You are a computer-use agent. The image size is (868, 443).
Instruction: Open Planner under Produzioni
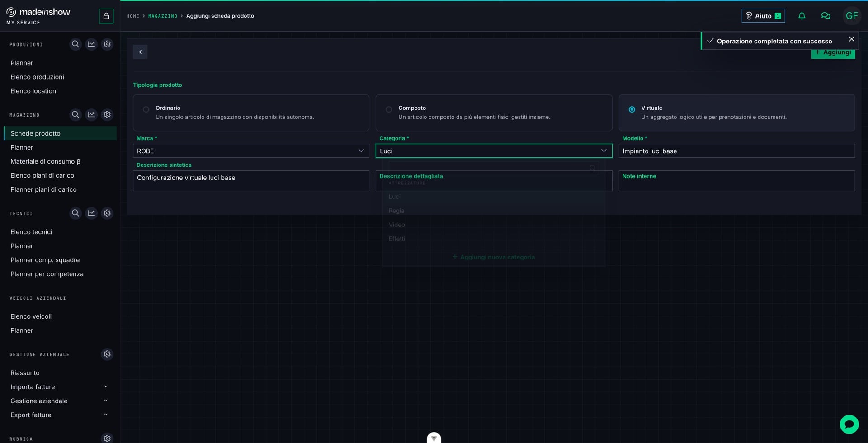(22, 63)
